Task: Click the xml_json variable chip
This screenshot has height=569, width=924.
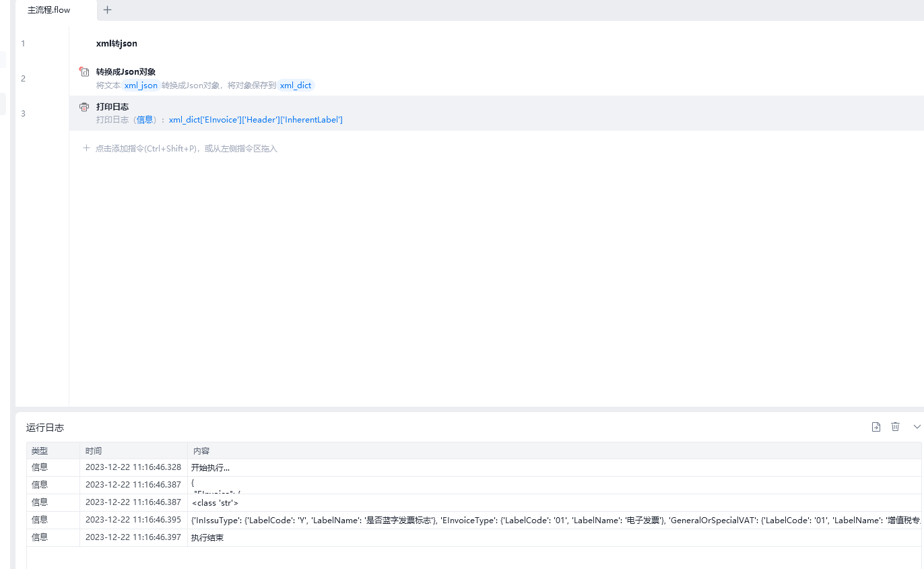Action: (141, 86)
